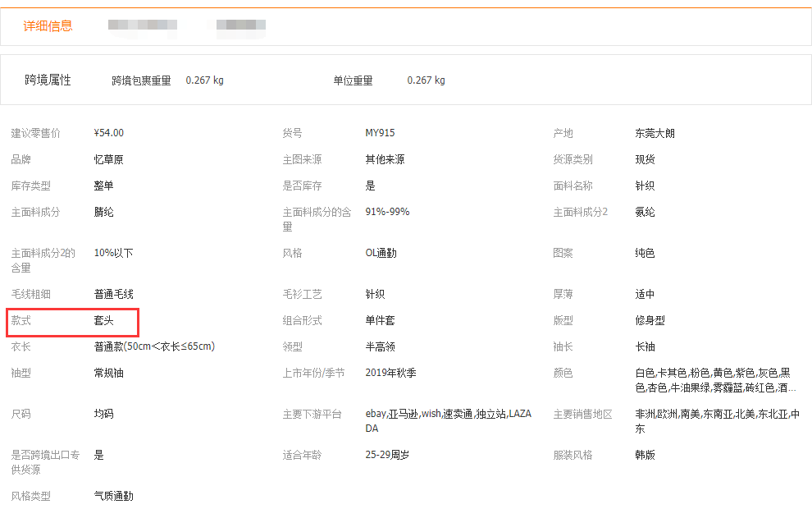Select the 气质通勤 style type value
Screen dimensions: 812x509
[113, 496]
